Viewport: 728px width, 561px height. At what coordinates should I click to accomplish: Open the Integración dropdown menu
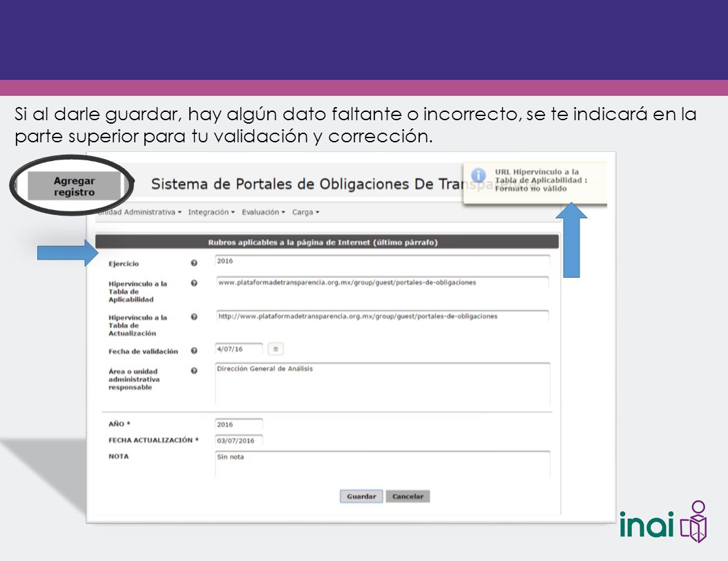(211, 212)
